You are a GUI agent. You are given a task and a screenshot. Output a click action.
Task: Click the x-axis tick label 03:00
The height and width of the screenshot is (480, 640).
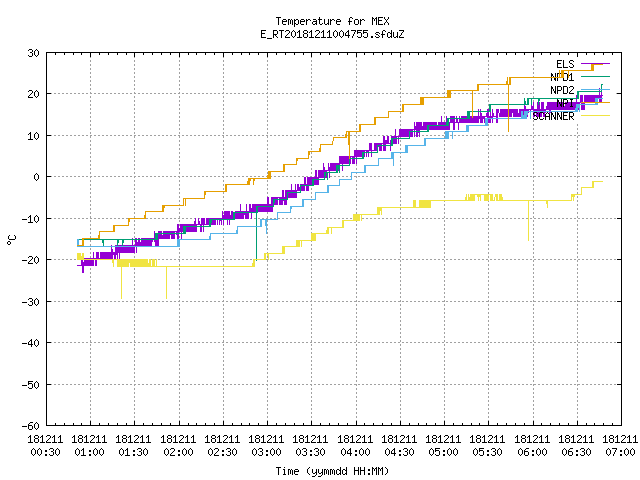(267, 453)
